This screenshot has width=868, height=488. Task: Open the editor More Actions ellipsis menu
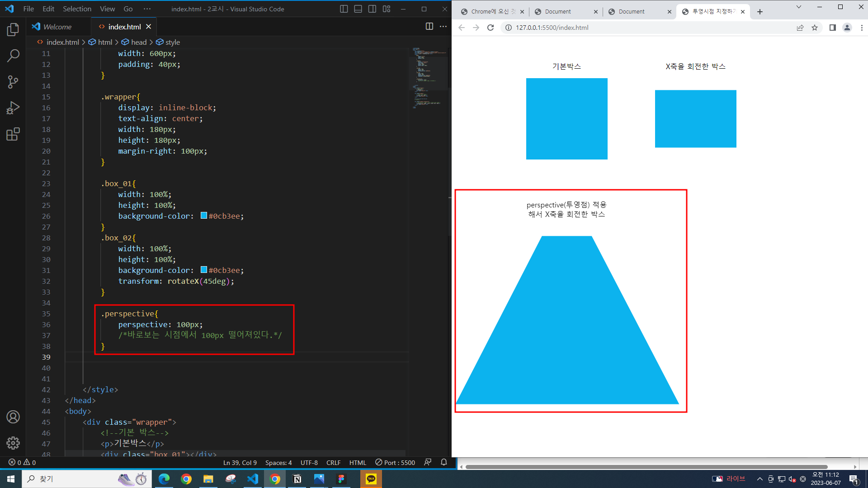coord(443,27)
